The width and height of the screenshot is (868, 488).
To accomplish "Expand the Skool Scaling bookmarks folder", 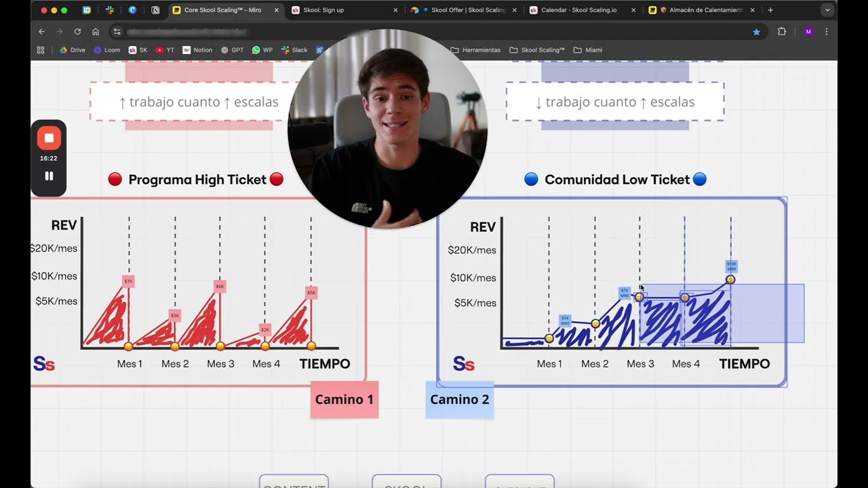I will click(536, 50).
